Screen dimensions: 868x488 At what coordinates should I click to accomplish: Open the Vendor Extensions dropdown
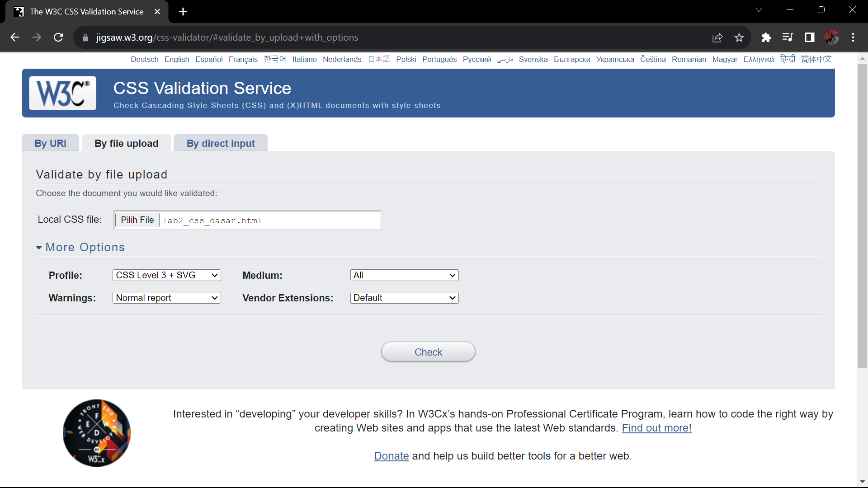[x=404, y=298]
